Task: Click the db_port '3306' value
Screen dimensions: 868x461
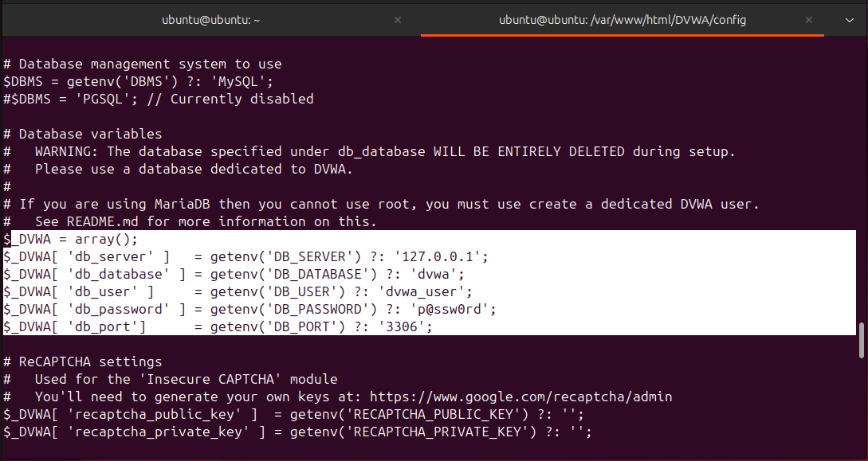Action: (x=402, y=327)
